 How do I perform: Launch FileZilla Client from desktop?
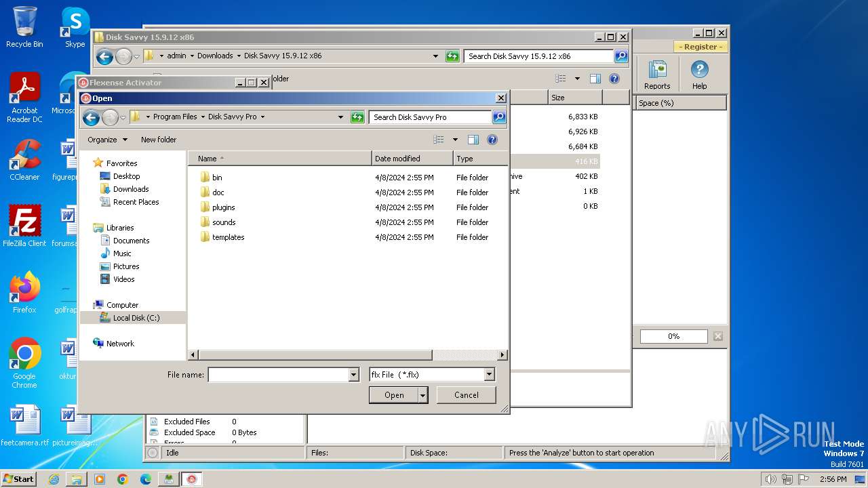(x=24, y=226)
